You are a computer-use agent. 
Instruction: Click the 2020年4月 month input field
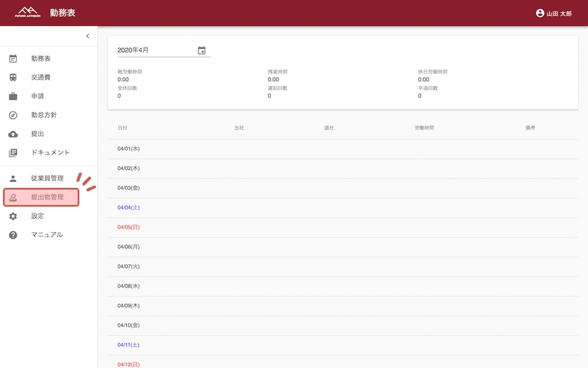click(x=156, y=50)
